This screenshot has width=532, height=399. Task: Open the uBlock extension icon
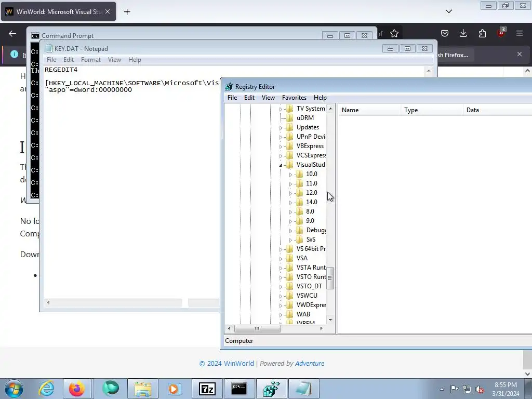coord(501,33)
